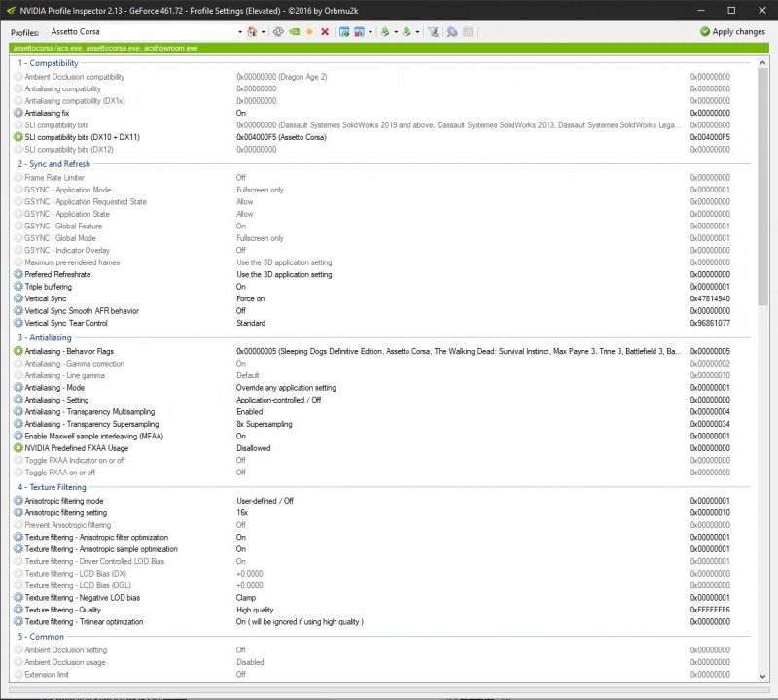Select Texture filtering - Trilinear optimization setting
Screen dimensions: 778x700
click(x=382, y=621)
